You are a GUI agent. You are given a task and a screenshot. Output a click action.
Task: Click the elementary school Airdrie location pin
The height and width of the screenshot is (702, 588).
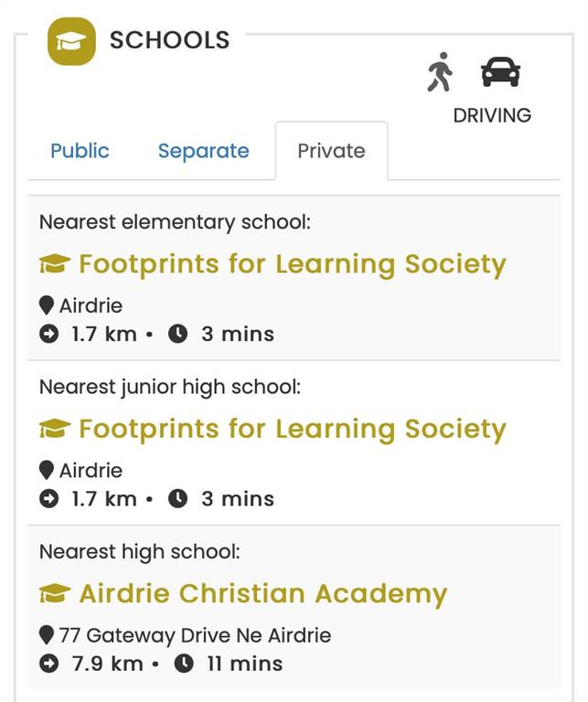(47, 305)
